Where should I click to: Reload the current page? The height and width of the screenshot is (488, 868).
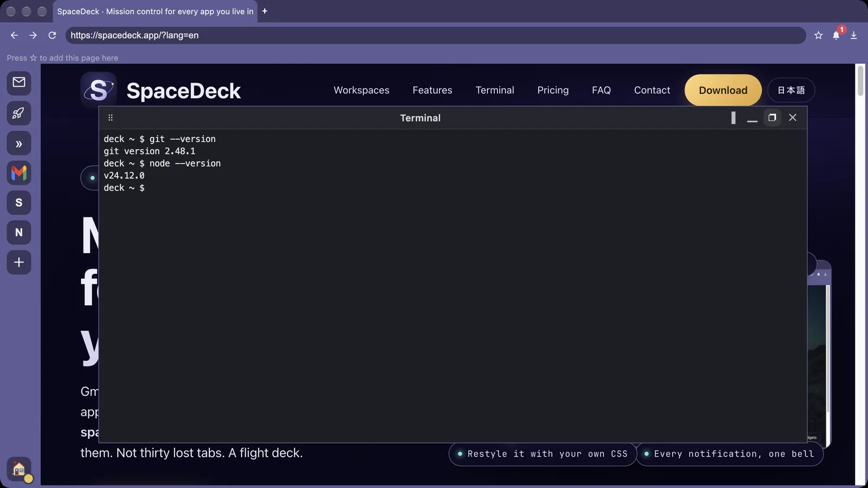52,35
